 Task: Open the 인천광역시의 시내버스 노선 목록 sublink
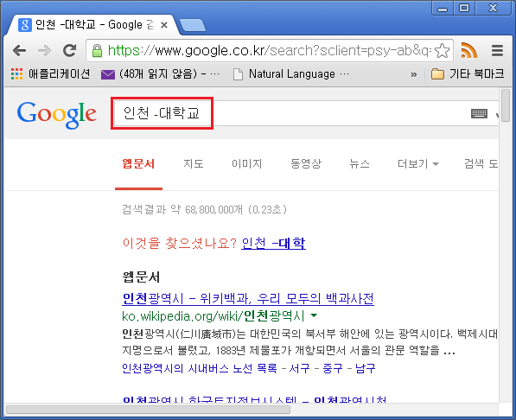pyautogui.click(x=200, y=368)
